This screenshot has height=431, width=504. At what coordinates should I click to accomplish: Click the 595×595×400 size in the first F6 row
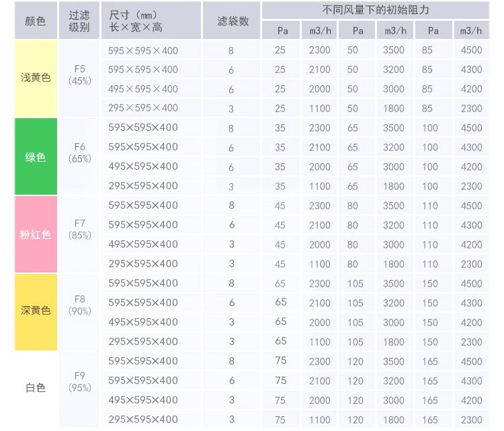tap(143, 128)
